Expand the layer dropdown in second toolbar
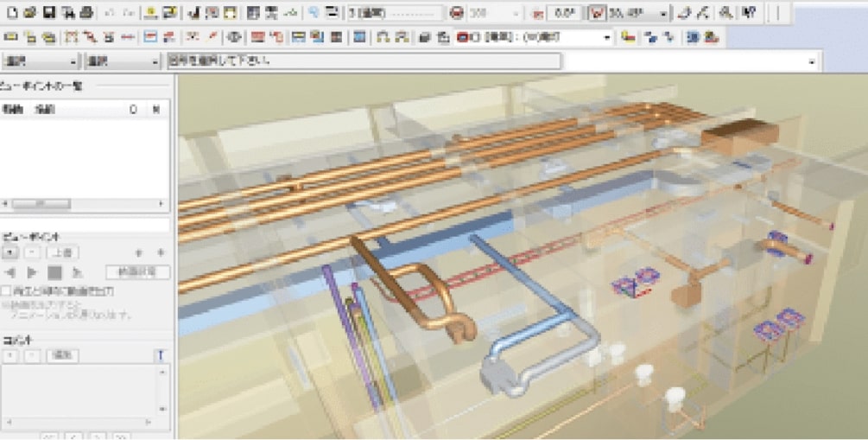The height and width of the screenshot is (440, 868). [606, 38]
